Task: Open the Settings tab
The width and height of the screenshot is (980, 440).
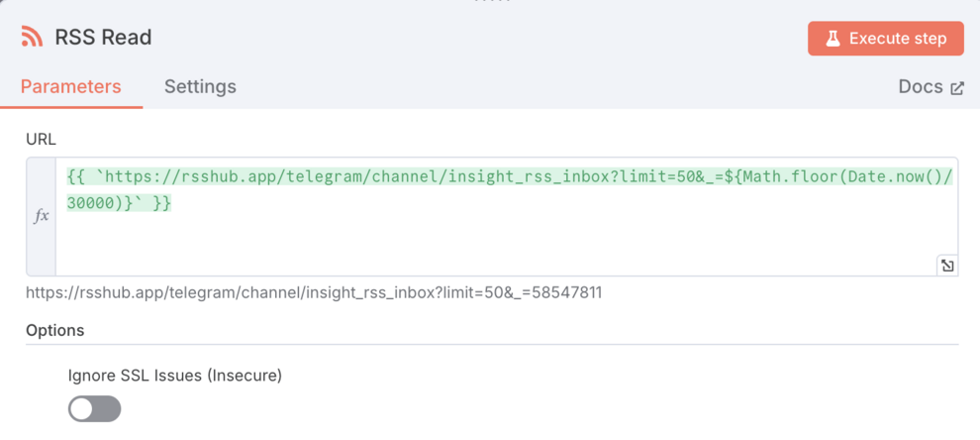Action: coord(200,86)
